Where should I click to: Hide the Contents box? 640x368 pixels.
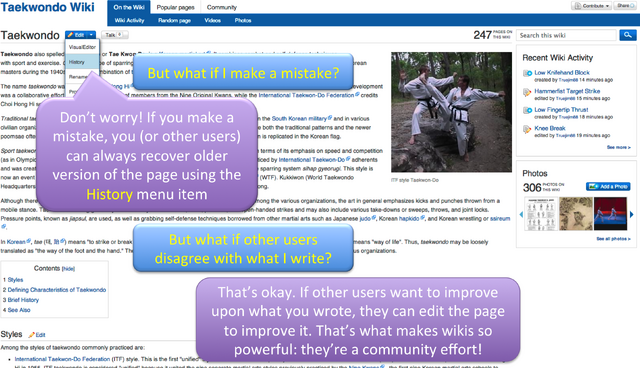pyautogui.click(x=69, y=269)
